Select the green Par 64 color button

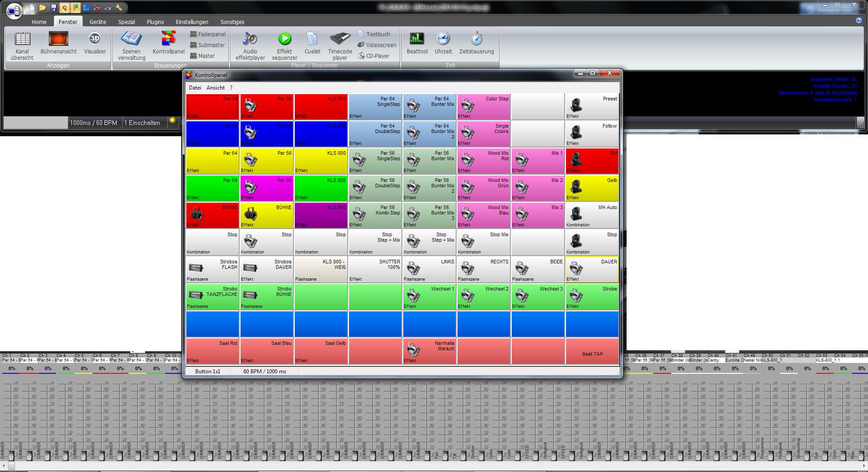coord(212,188)
